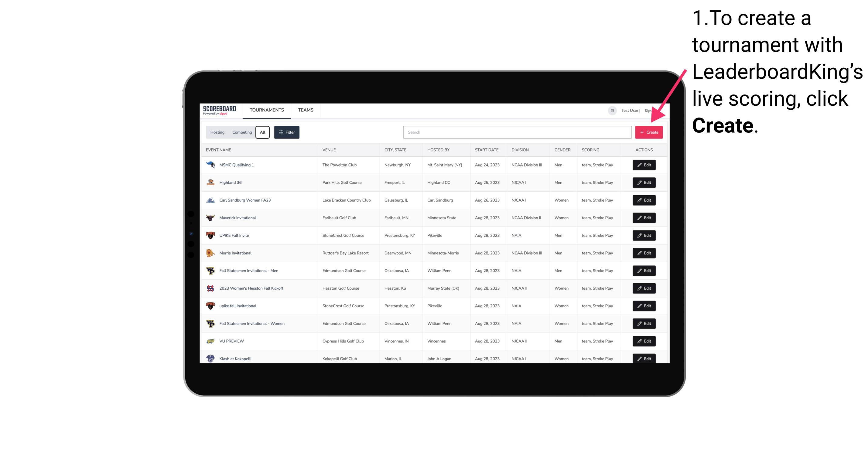
Task: Open the TOURNAMENTS navigation tab
Action: click(266, 110)
